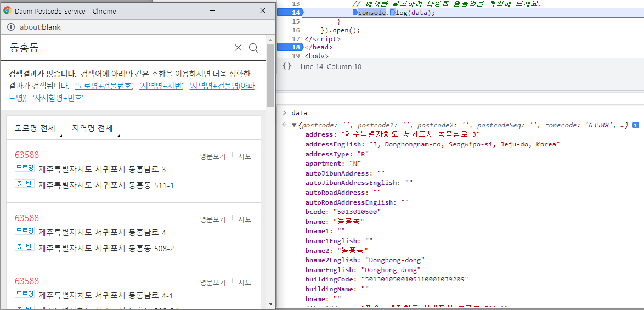The height and width of the screenshot is (310, 644).
Task: Clear the search text 동홍동
Action: [238, 48]
